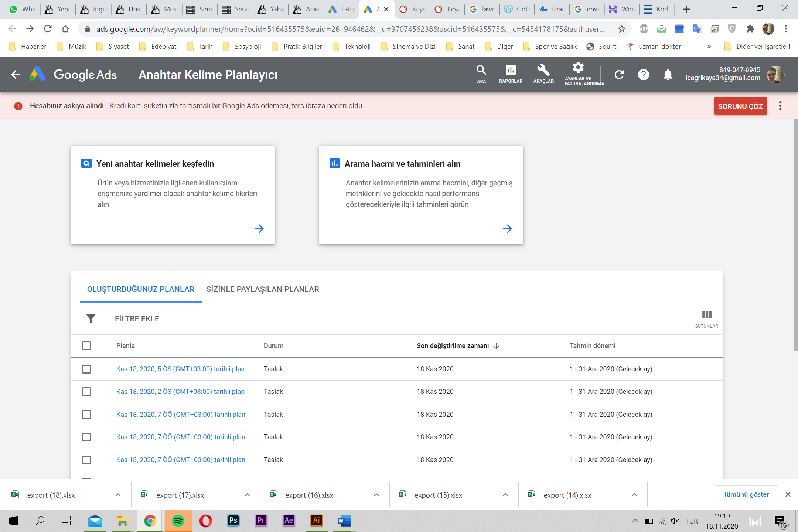Switch to the WhatsApp browser tab

click(x=22, y=9)
